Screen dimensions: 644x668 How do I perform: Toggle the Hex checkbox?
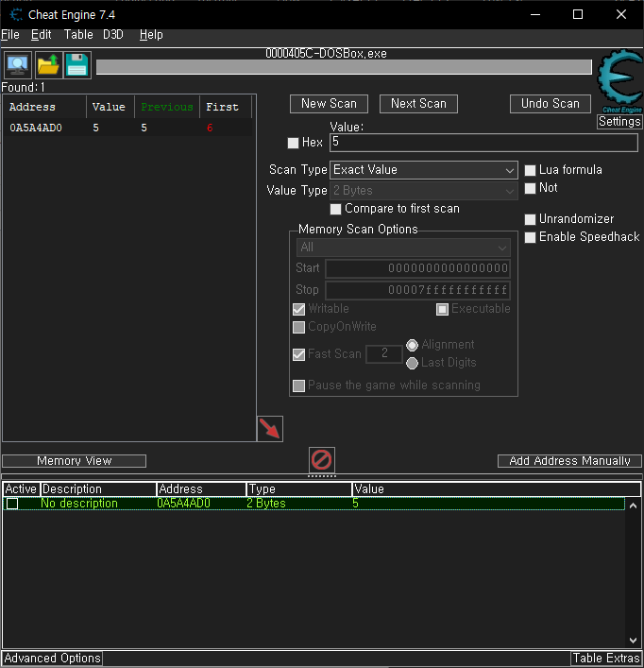point(293,143)
